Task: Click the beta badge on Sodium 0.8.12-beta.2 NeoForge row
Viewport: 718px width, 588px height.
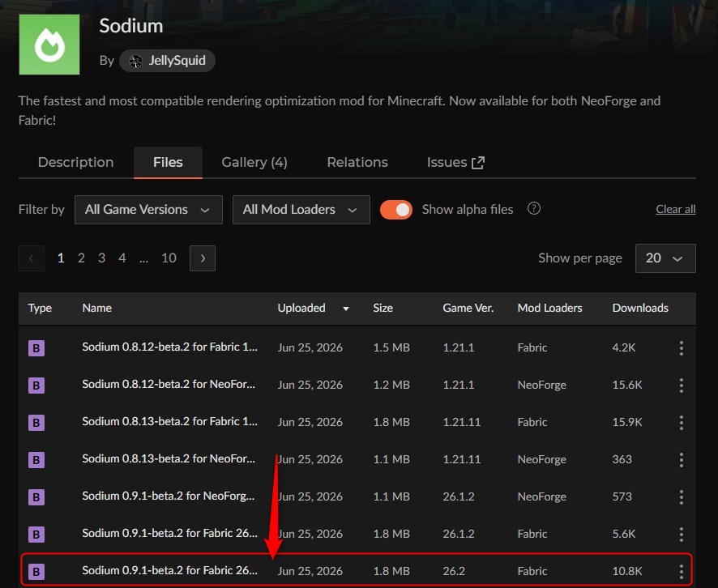Action: tap(36, 386)
